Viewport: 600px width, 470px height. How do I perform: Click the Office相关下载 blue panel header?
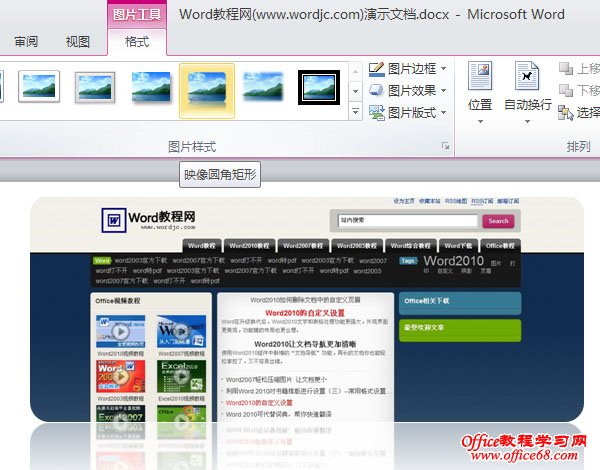click(460, 303)
